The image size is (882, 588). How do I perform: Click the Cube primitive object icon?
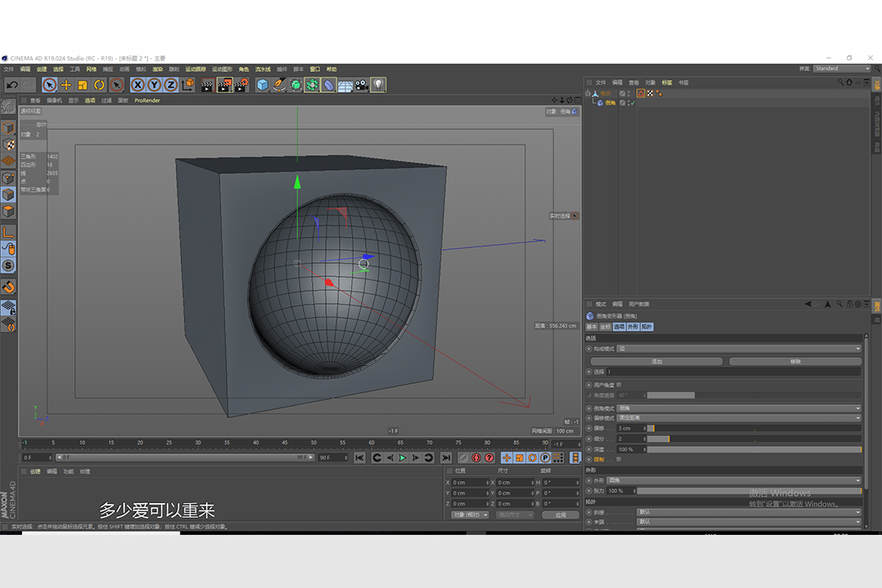click(x=262, y=85)
